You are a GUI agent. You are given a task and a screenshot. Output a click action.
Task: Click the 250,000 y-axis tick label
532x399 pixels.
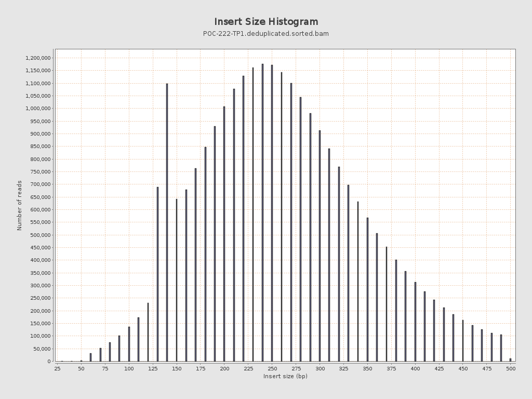point(40,298)
